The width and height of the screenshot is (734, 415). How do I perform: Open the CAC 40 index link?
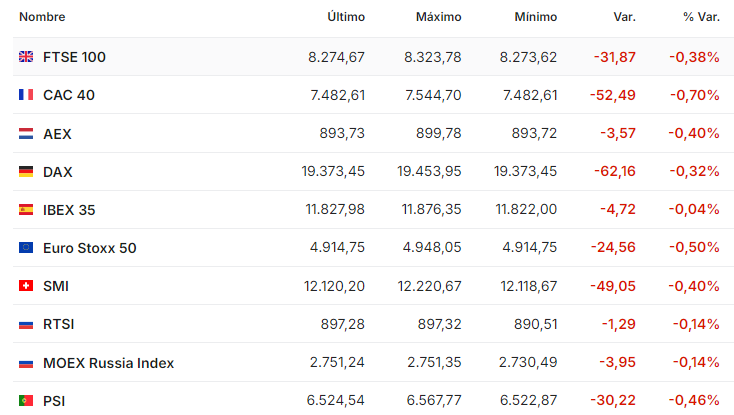tap(69, 95)
